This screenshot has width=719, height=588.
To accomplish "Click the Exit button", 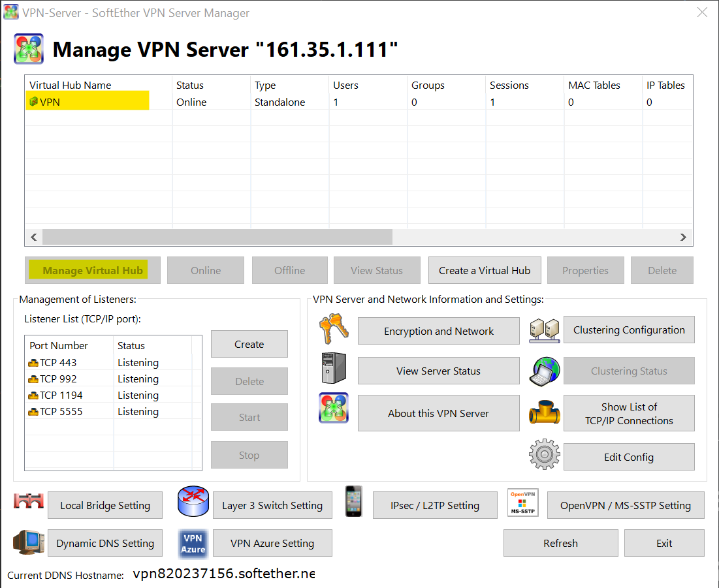I will (x=664, y=543).
